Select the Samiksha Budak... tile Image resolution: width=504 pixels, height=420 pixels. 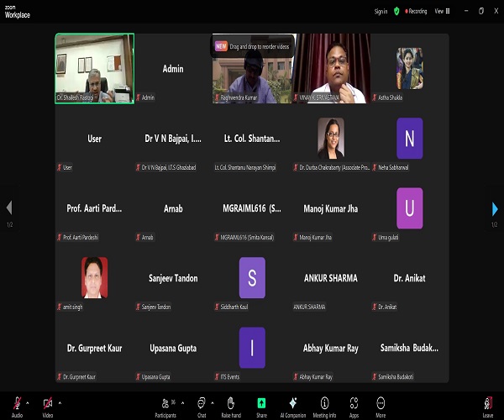(x=410, y=348)
